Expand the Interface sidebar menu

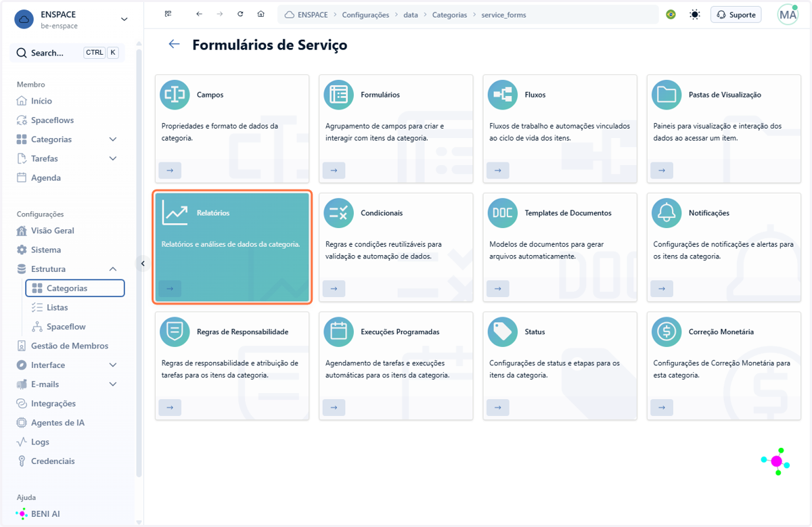(113, 365)
